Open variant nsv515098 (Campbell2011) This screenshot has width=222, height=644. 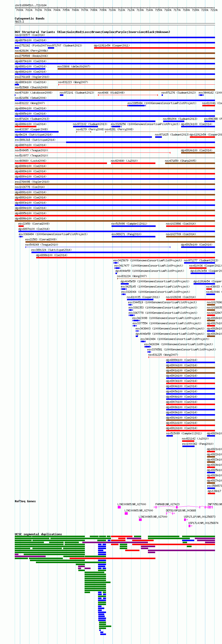coord(129,224)
